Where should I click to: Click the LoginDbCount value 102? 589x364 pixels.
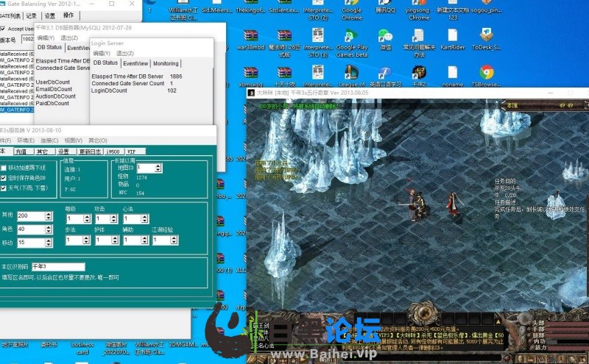[172, 90]
